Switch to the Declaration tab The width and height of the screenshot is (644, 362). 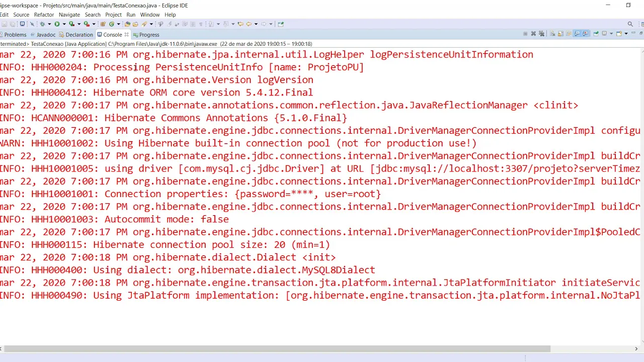pos(76,35)
